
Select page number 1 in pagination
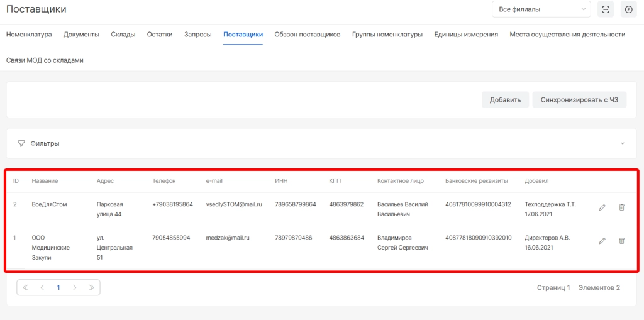click(58, 287)
